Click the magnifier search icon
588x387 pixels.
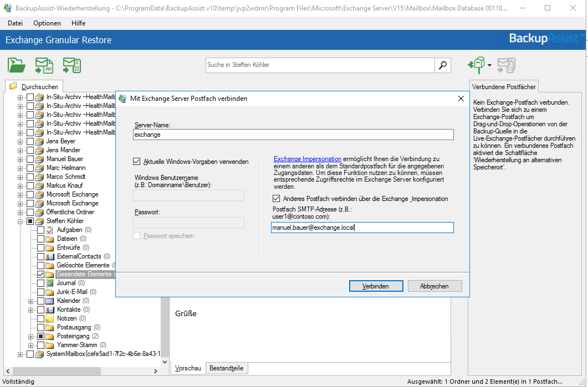[442, 65]
